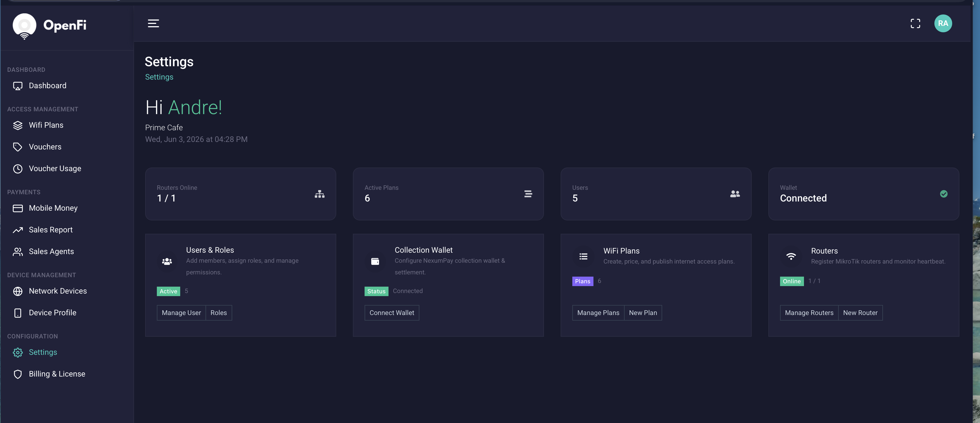Click the green Active badge
Screen dimensions: 980x423
168,291
